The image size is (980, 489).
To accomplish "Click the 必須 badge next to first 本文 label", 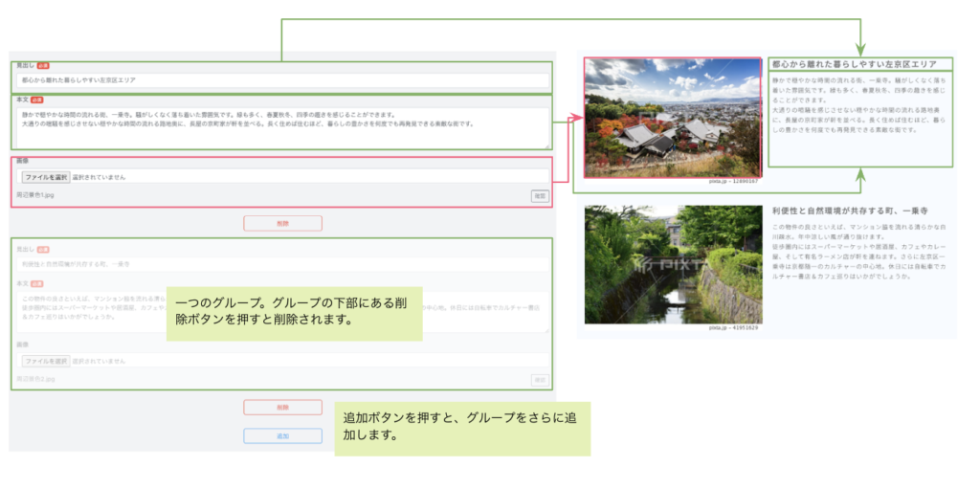I will coord(38,99).
